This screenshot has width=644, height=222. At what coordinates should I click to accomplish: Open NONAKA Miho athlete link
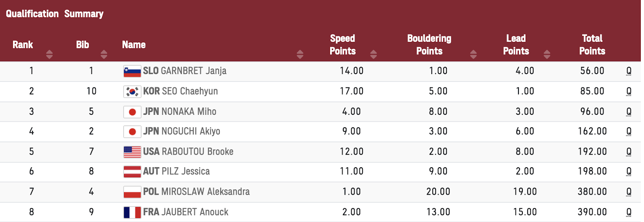pos(189,112)
